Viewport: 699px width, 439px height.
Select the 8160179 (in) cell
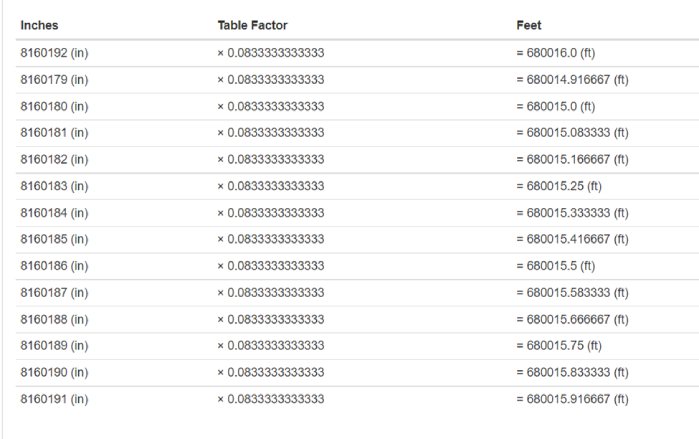(54, 80)
